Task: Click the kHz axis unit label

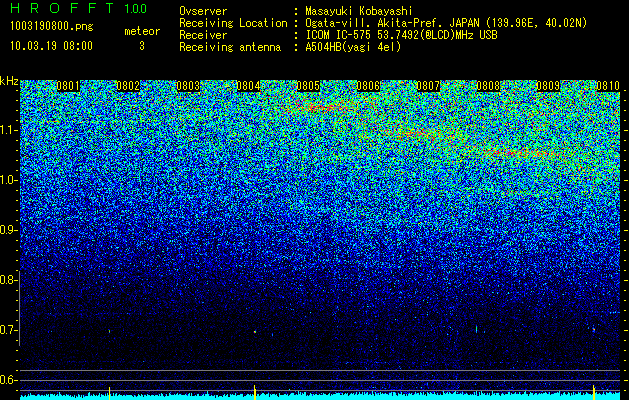Action: (x=9, y=81)
